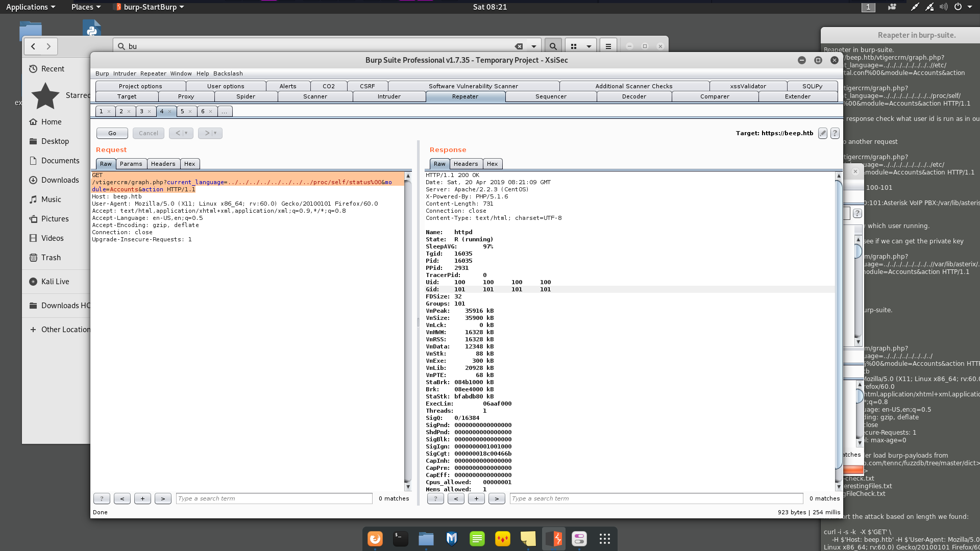Launch Metasploit from the dock
The height and width of the screenshot is (551, 980).
click(x=452, y=539)
